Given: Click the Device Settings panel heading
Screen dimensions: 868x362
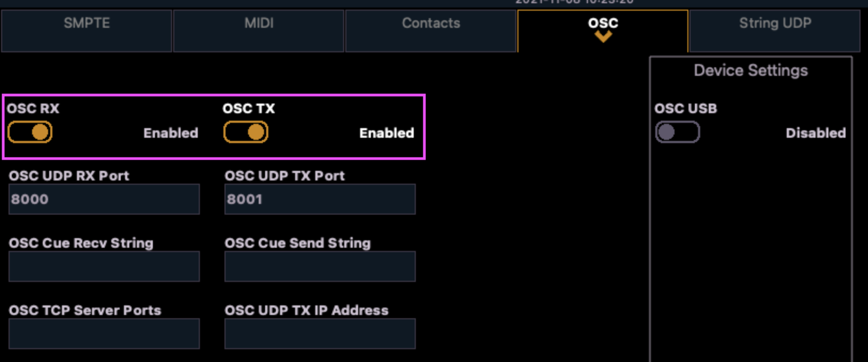Looking at the screenshot, I should pos(750,70).
